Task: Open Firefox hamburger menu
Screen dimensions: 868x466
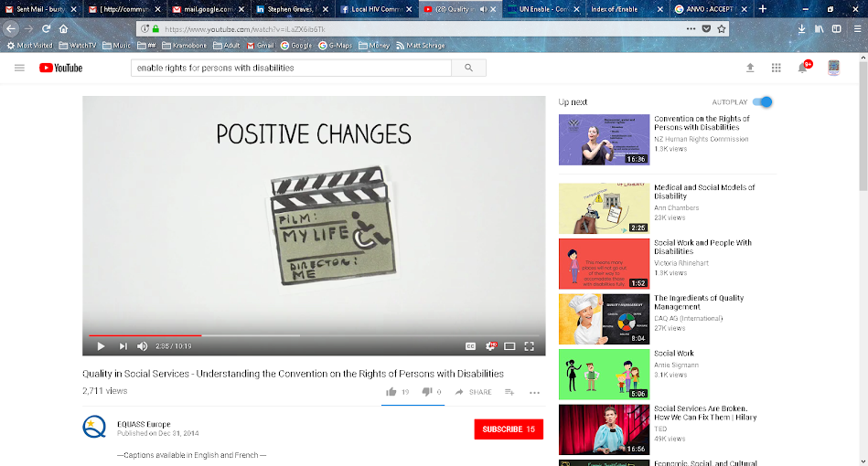Action: 857,28
